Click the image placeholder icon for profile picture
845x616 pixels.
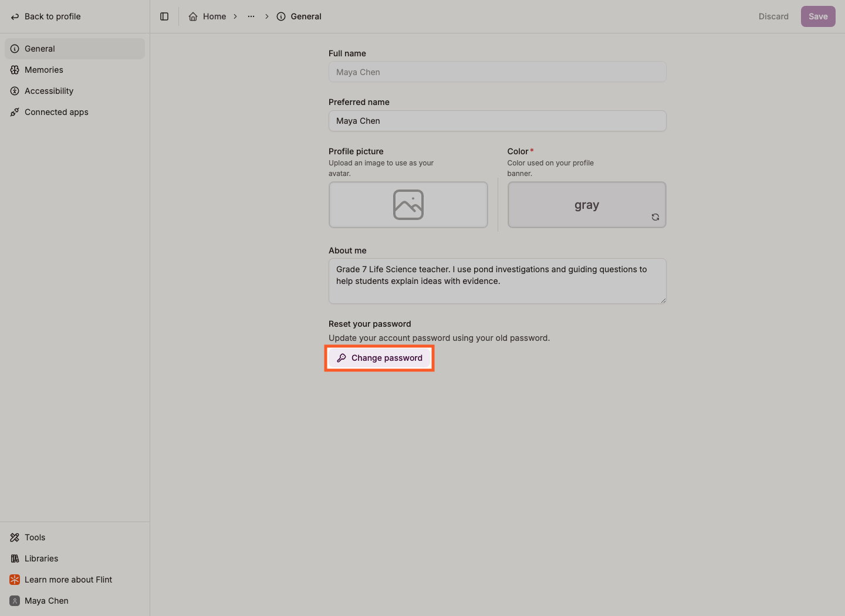408,205
